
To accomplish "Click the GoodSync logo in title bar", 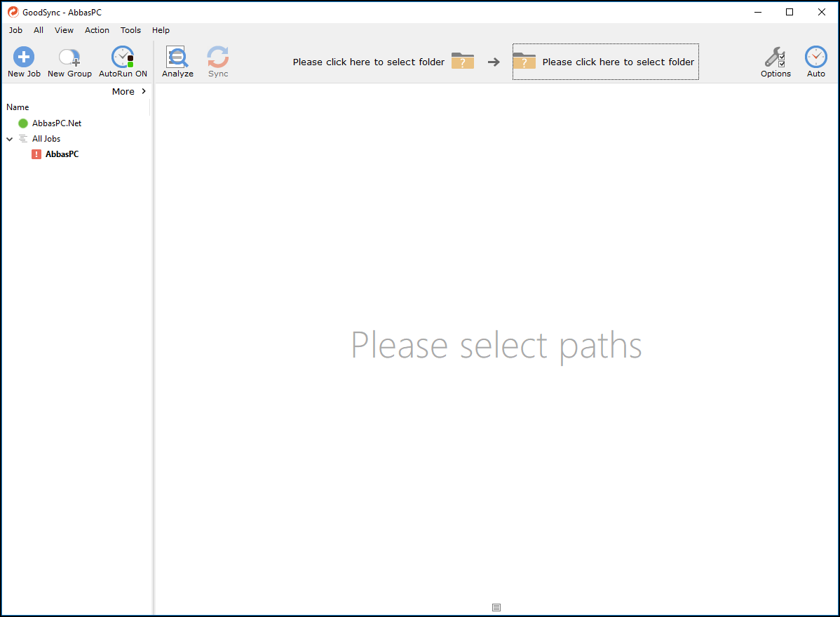I will 13,12.
